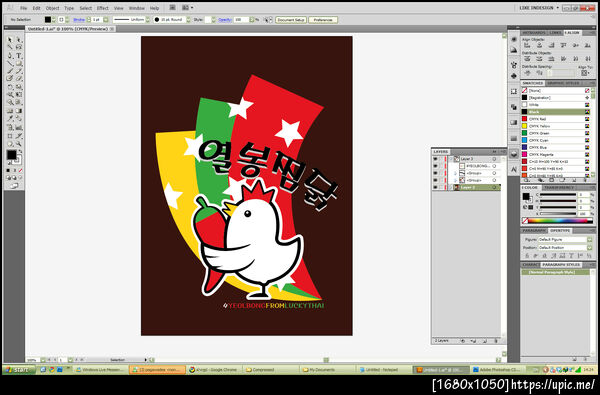Click Vertical Distribute Space icon
Image resolution: width=600 pixels, height=395 pixels.
pos(527,73)
